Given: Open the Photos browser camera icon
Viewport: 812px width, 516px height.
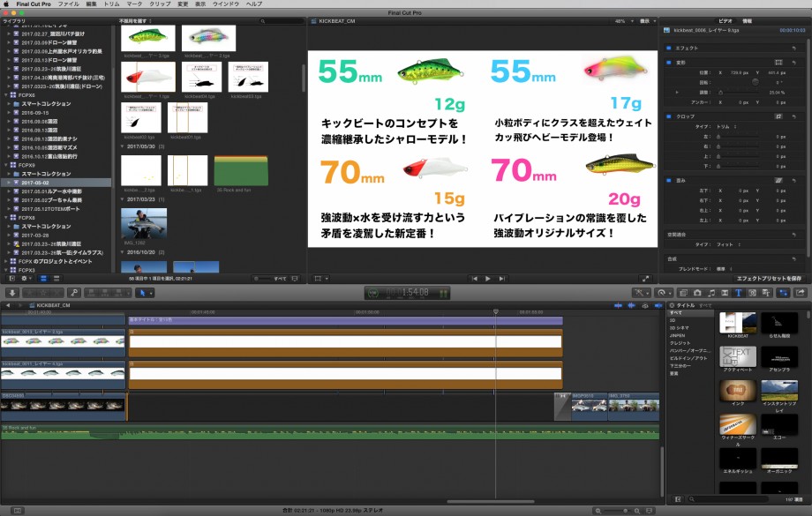Looking at the screenshot, I should 697,293.
